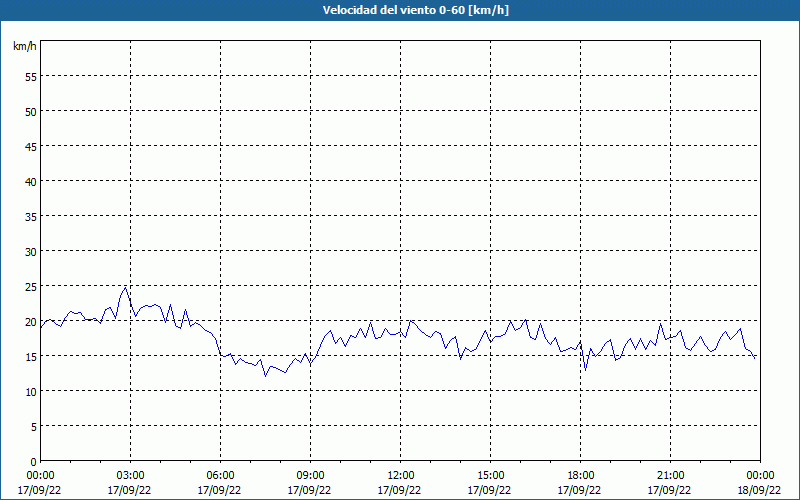The height and width of the screenshot is (500, 800).
Task: Select the 45 value on the y-axis
Action: pos(31,146)
